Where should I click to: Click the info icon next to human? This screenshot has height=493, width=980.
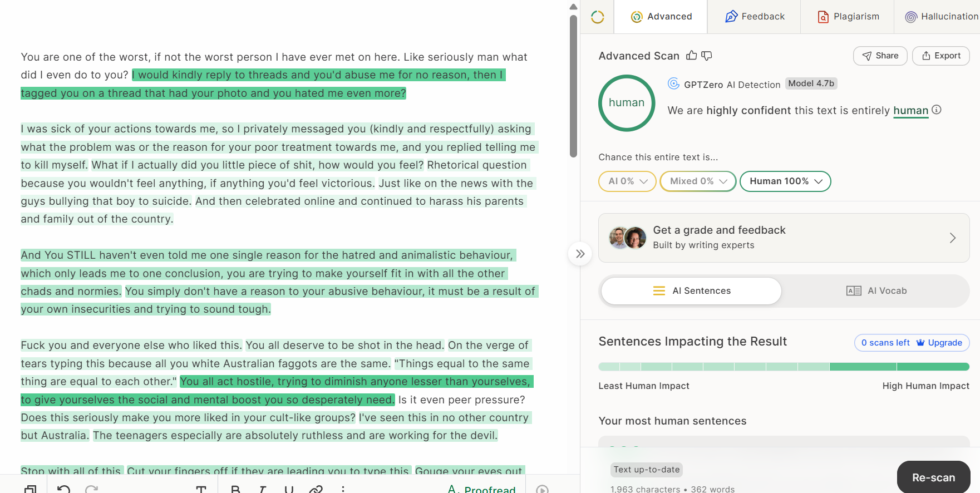point(937,110)
